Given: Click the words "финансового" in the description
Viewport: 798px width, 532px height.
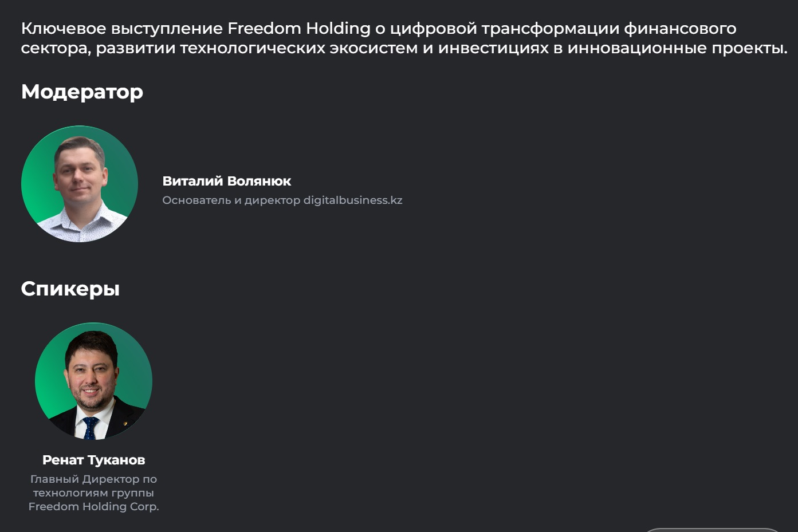Looking at the screenshot, I should tap(680, 28).
